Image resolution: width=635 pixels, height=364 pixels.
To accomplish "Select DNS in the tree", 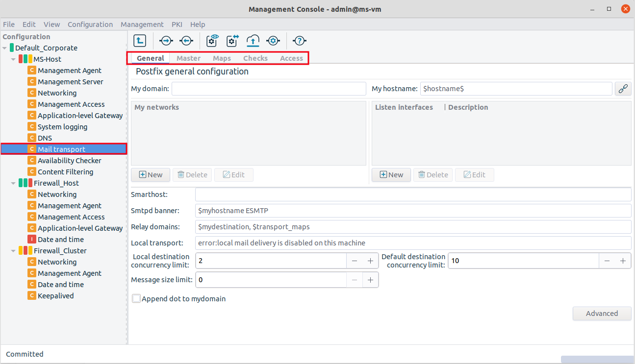I will (45, 138).
